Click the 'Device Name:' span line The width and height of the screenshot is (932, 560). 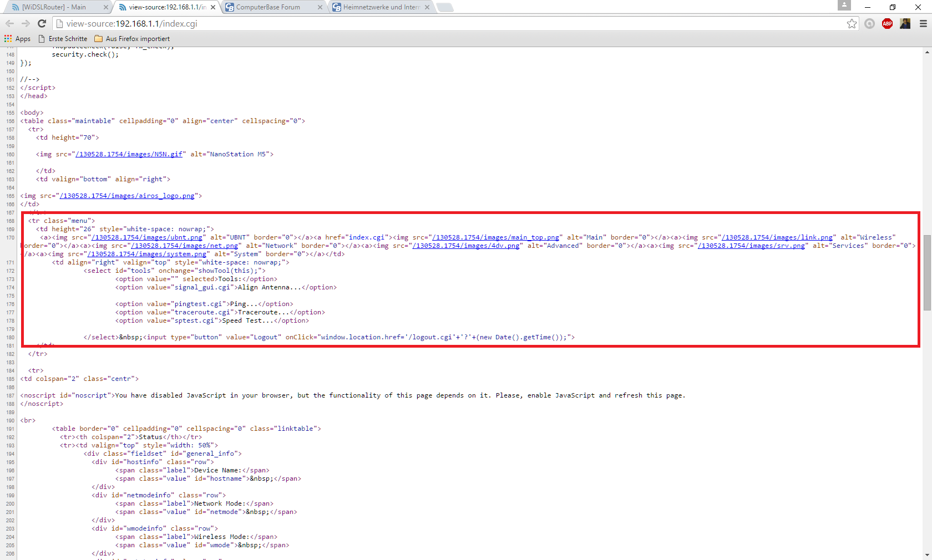point(193,470)
